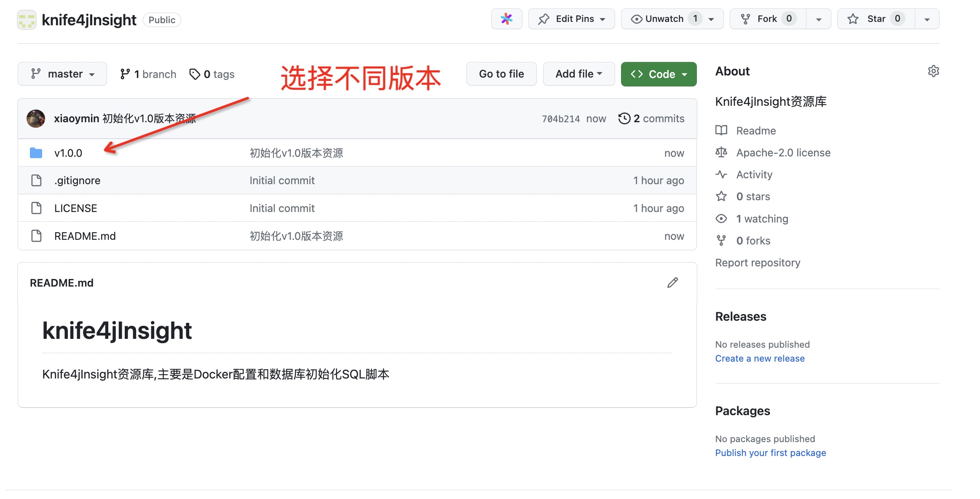The height and width of the screenshot is (499, 980).
Task: Click the star icon beside 0 stars
Action: [721, 196]
